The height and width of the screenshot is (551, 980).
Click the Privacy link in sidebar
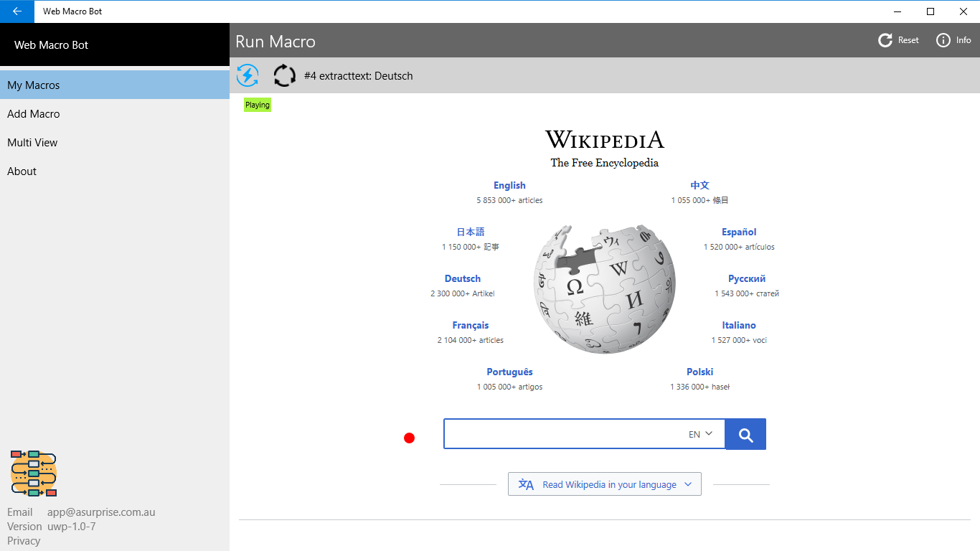point(24,541)
